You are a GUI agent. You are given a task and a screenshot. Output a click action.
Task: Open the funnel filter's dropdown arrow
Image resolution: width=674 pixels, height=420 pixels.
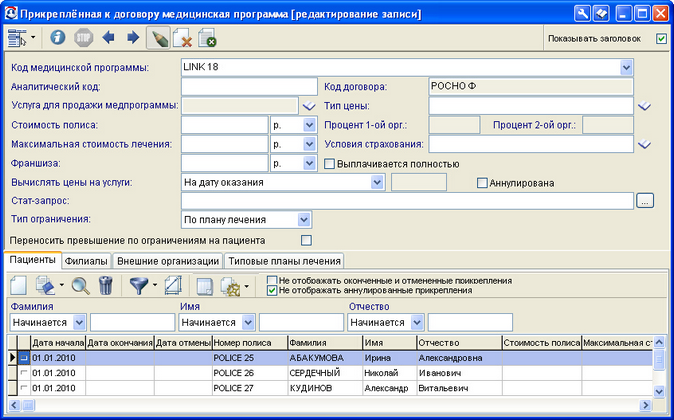155,285
